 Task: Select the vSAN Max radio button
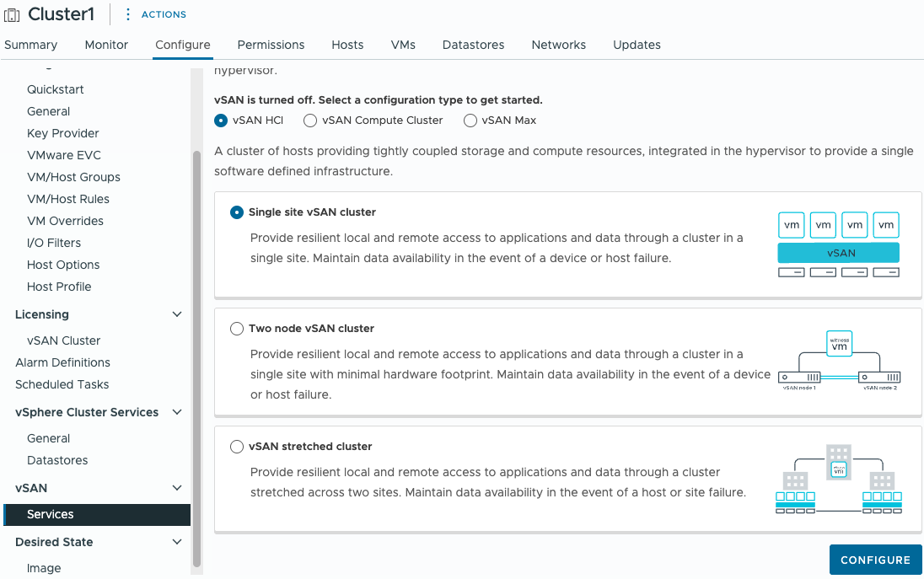(470, 121)
